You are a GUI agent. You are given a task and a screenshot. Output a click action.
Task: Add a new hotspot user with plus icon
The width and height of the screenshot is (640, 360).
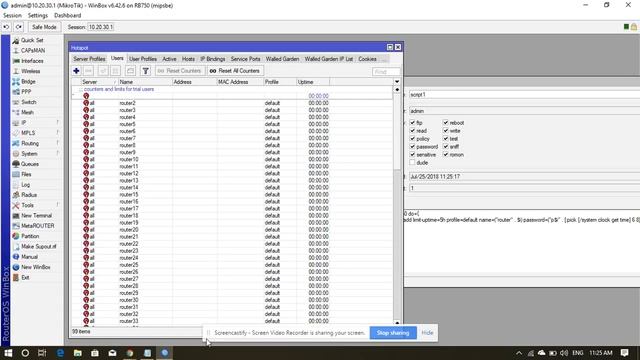[76, 71]
